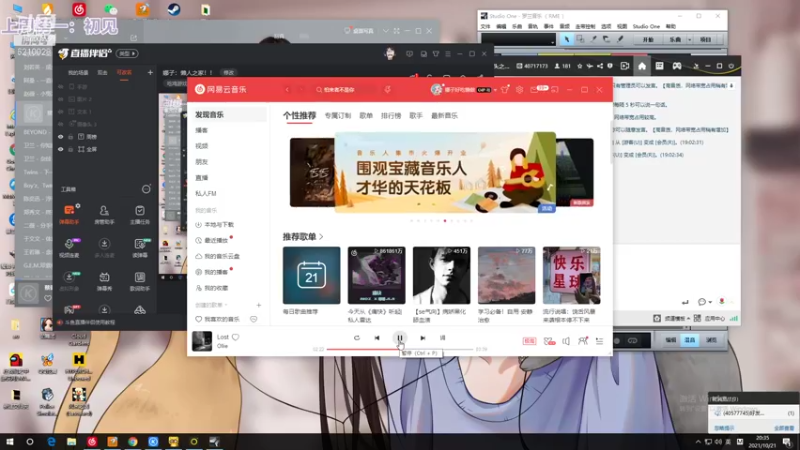This screenshot has width=800, height=450.
Task: Add a new playlist with plus icon
Action: [x=259, y=305]
